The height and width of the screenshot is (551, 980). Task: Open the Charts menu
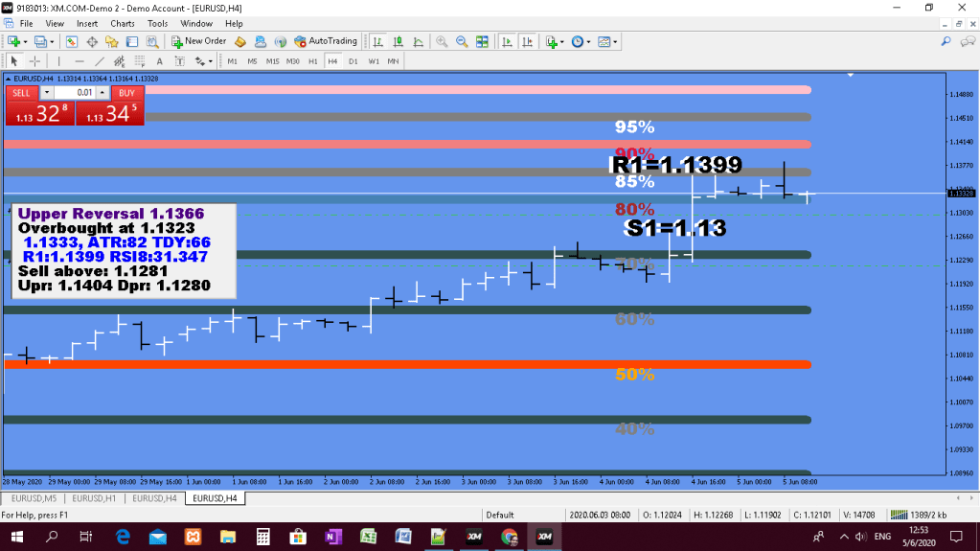coord(123,23)
